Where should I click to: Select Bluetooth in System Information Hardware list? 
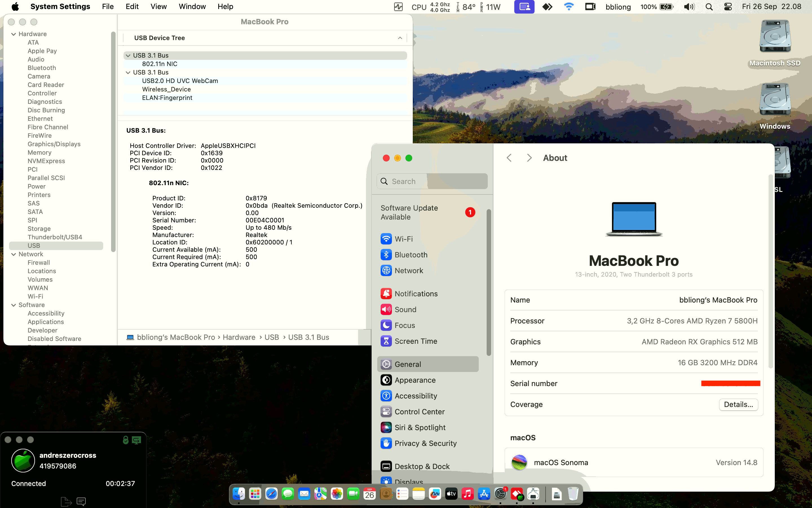click(x=42, y=68)
